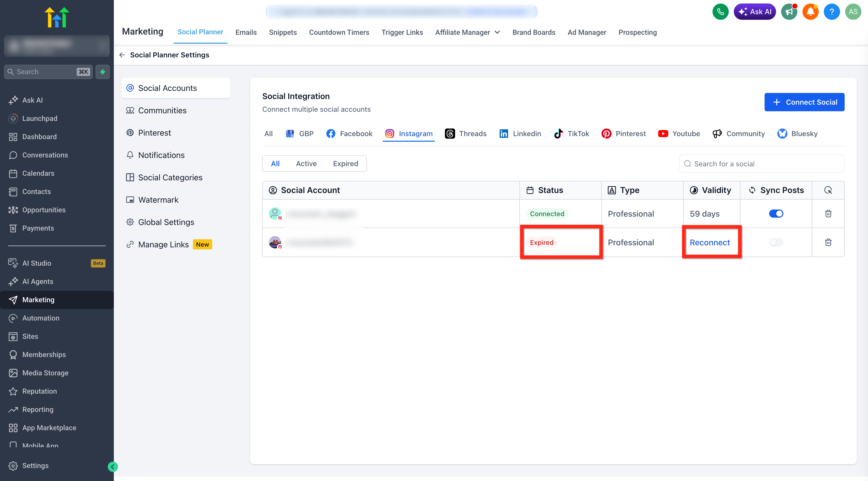Select the Expired filter tab

[345, 164]
